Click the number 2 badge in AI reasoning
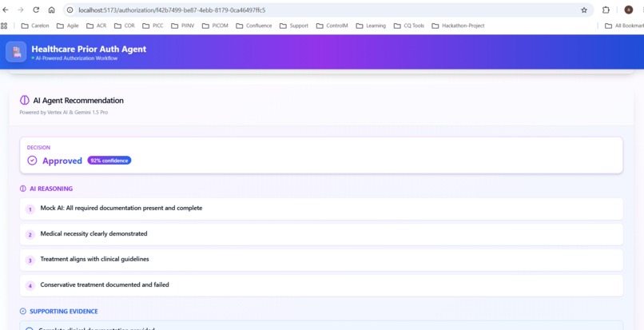Image resolution: width=644 pixels, height=330 pixels. coord(30,235)
